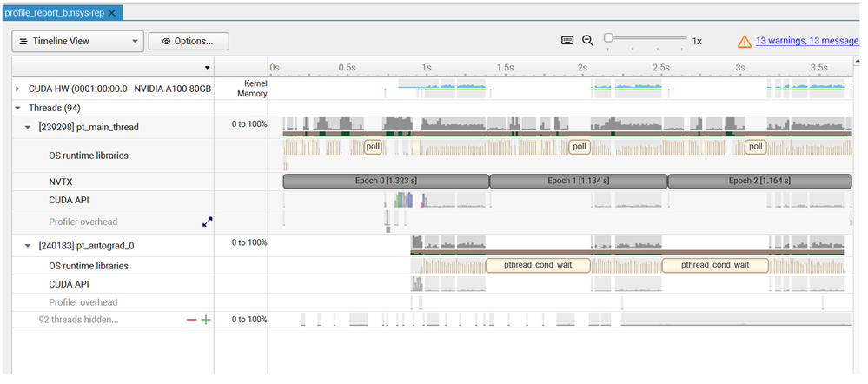This screenshot has height=384, width=868.
Task: Click the 0.5s mark on time ruler
Action: point(347,68)
